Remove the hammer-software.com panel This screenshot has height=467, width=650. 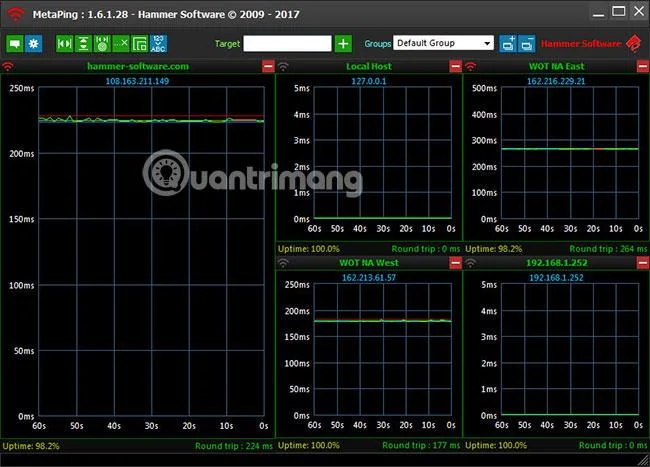point(268,66)
